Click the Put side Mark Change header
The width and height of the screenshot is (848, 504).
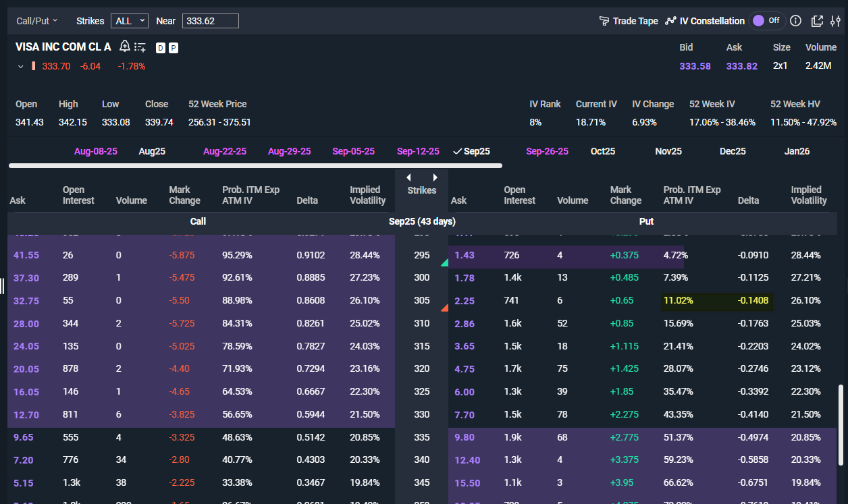[626, 195]
